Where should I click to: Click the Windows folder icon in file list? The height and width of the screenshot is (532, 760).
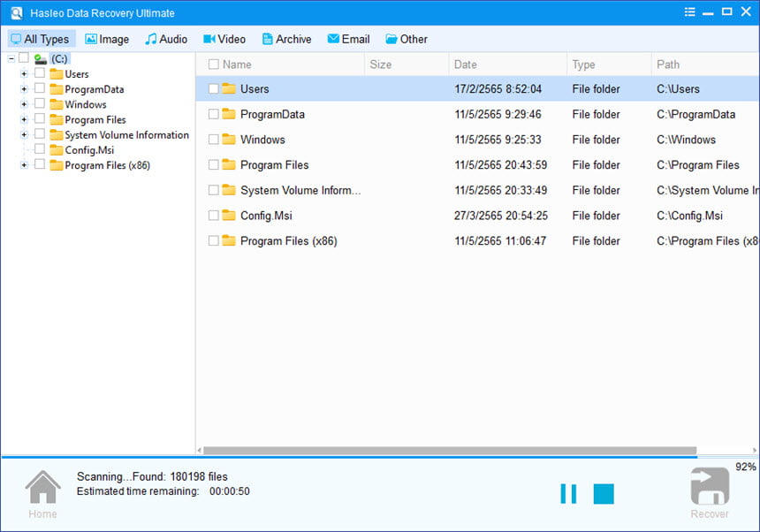coord(229,139)
